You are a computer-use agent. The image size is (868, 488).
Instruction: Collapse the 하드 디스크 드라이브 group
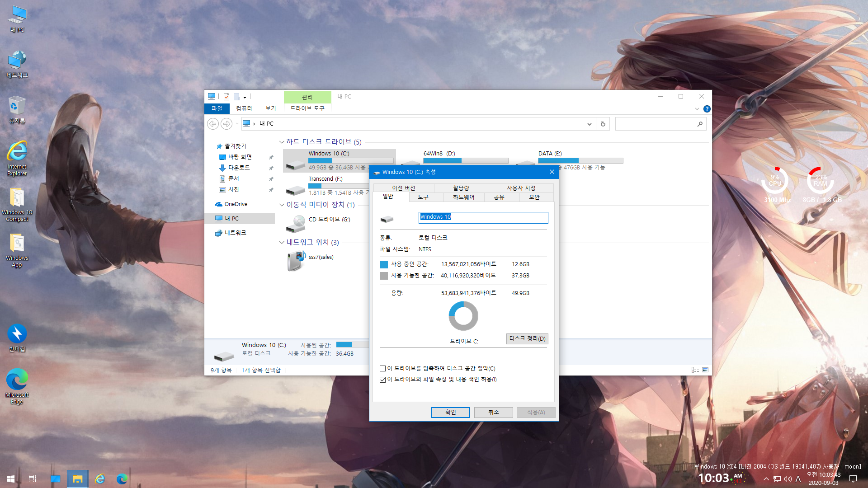coord(282,142)
